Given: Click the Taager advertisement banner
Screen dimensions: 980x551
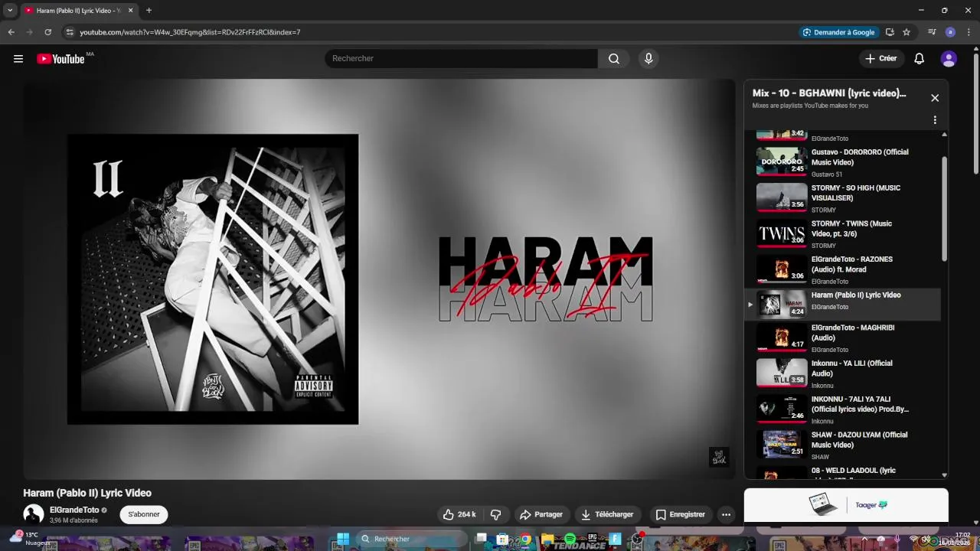Looking at the screenshot, I should click(846, 505).
